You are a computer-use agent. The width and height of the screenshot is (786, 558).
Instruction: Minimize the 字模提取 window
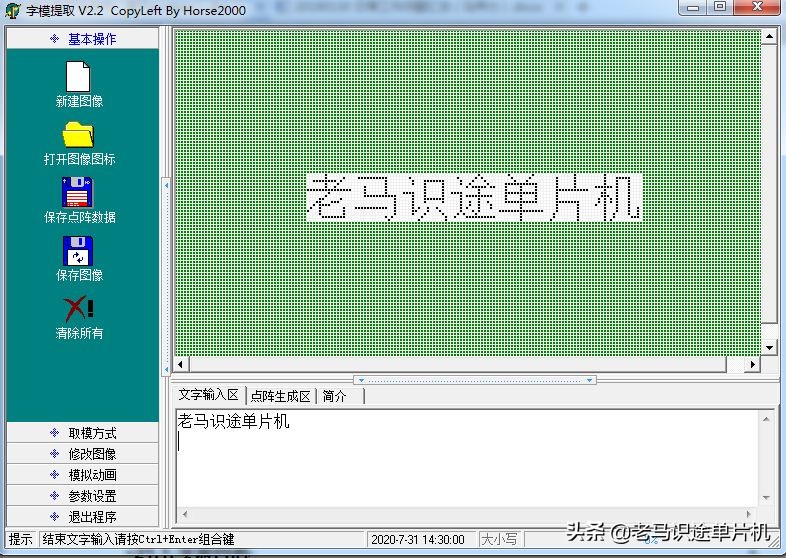(693, 7)
